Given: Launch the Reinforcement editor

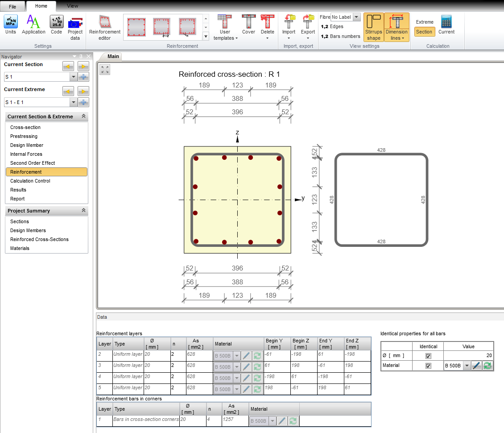Looking at the screenshot, I should click(105, 28).
